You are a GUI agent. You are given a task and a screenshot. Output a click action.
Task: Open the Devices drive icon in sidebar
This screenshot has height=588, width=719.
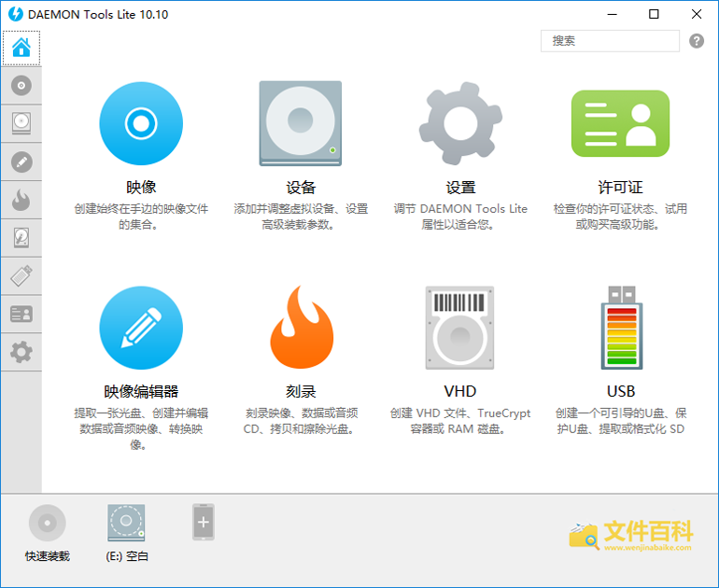pyautogui.click(x=21, y=124)
